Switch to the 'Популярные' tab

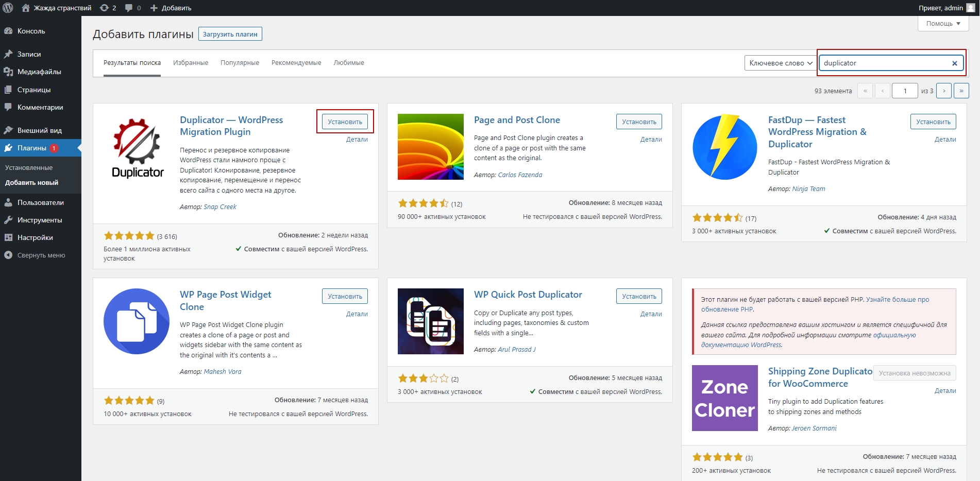[240, 63]
